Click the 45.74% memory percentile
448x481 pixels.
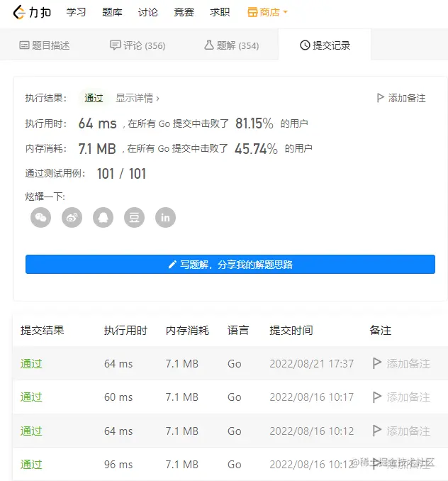[x=256, y=148]
